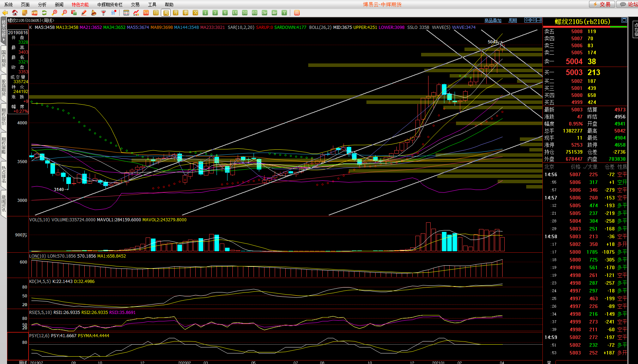Select the 15-minute period button
This screenshot has height=364, width=638.
(235, 13)
